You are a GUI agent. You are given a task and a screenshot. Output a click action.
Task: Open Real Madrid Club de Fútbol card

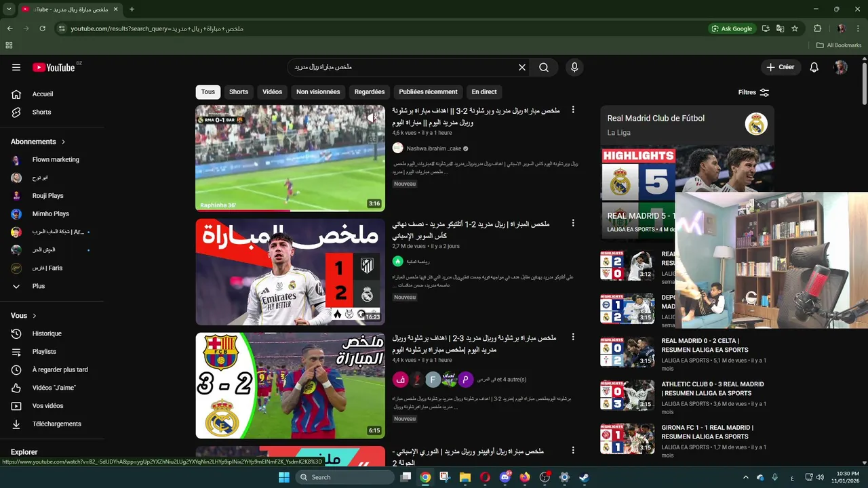pyautogui.click(x=687, y=125)
